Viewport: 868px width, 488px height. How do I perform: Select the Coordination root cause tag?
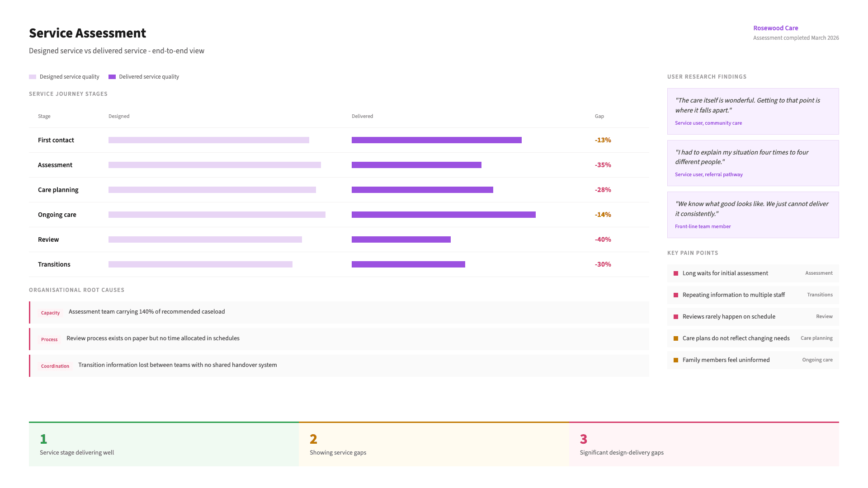point(55,366)
